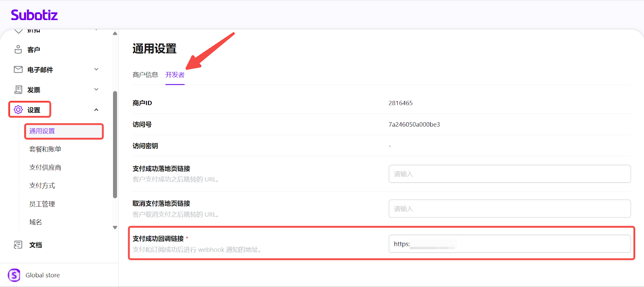The height and width of the screenshot is (287, 644).
Task: Expand the 发票 menu chevron
Action: 96,89
